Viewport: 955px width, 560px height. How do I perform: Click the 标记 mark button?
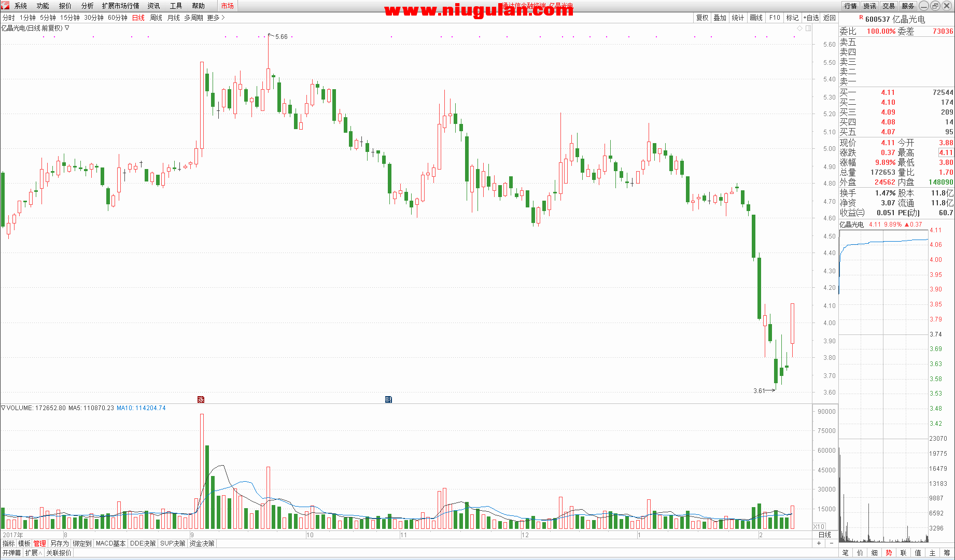pos(792,18)
